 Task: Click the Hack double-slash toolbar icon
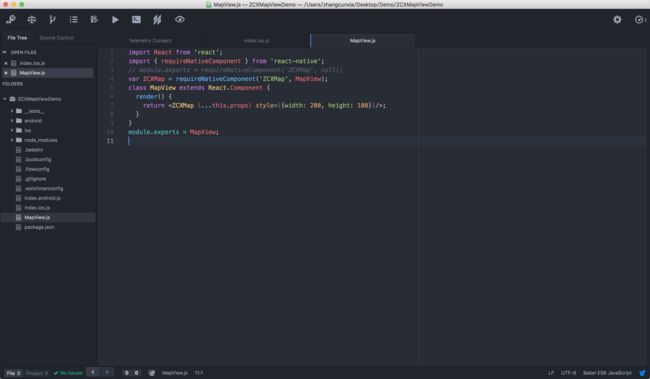point(157,19)
